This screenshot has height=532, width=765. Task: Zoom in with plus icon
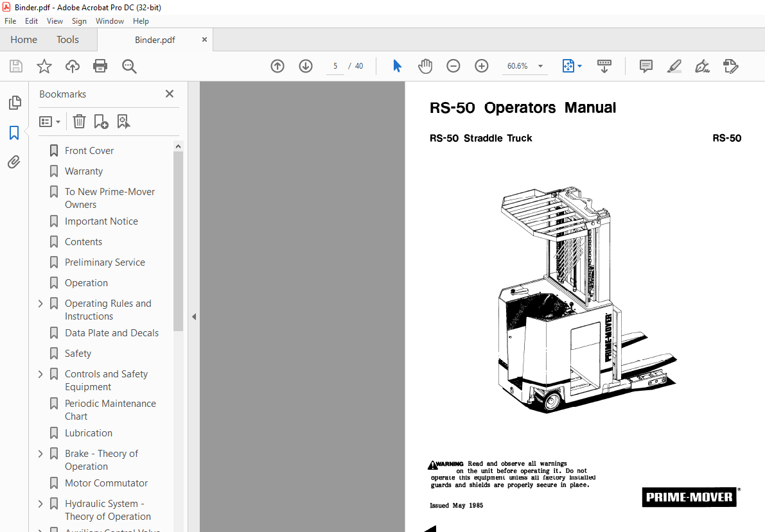click(482, 66)
